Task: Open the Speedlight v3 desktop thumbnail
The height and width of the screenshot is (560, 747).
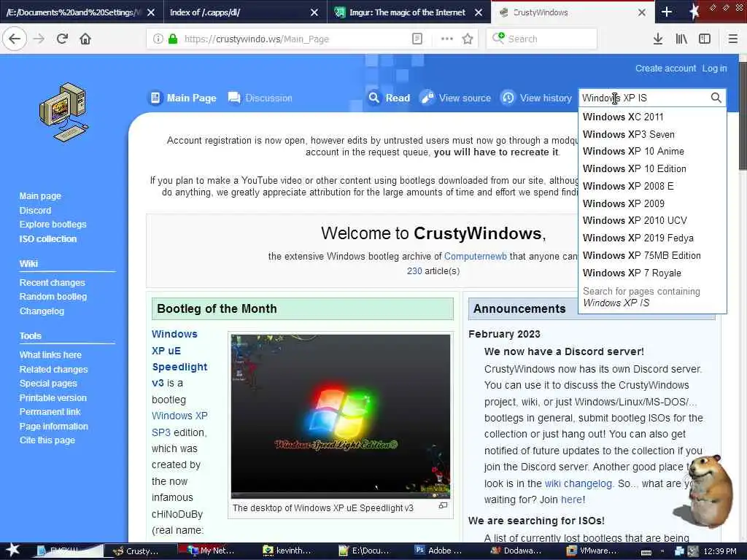Action: (x=340, y=416)
